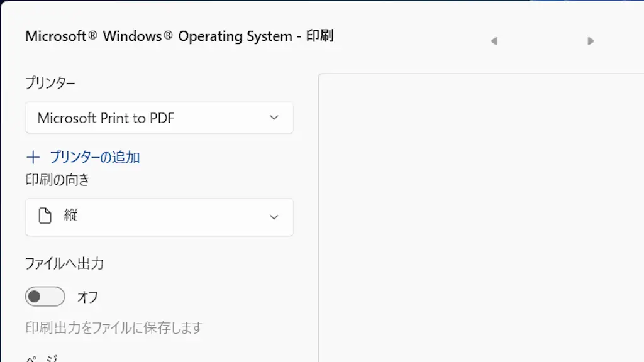The height and width of the screenshot is (362, 644).
Task: Click the left preview navigation arrow
Action: point(494,41)
